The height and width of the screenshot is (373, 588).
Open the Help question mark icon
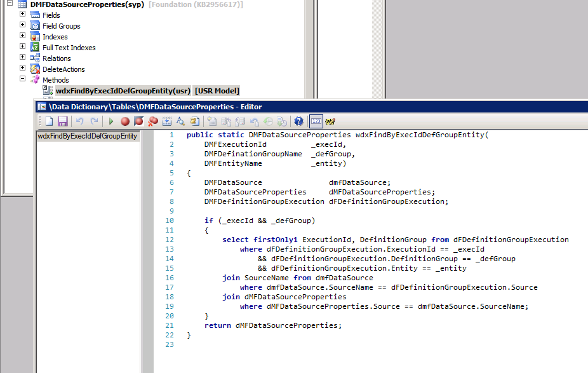298,121
